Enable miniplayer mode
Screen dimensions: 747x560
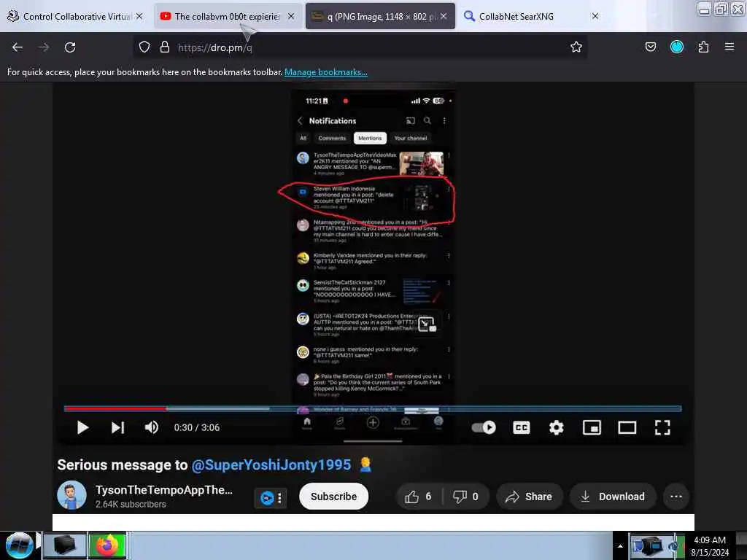[592, 427]
